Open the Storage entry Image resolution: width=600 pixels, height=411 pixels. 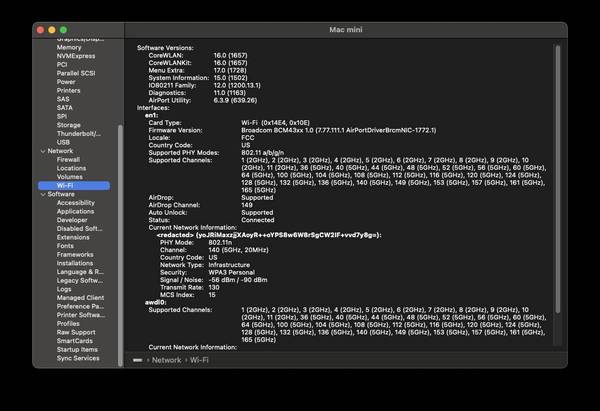(x=68, y=125)
